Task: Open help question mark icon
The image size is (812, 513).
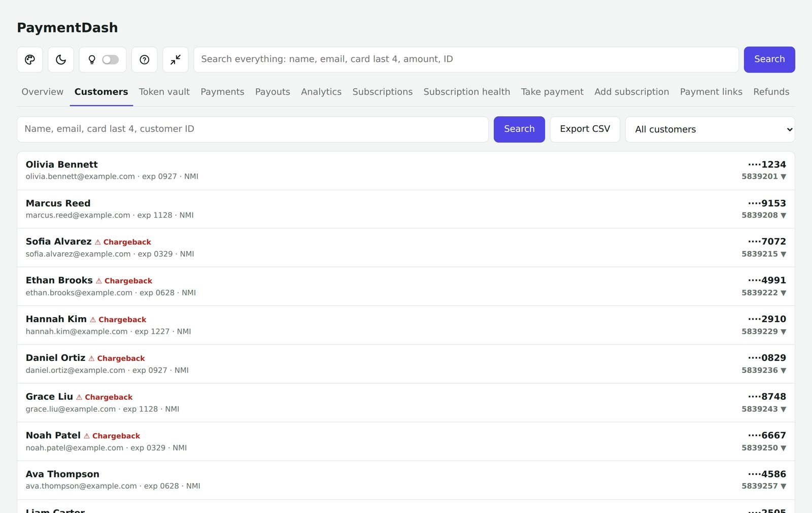Action: (x=145, y=60)
